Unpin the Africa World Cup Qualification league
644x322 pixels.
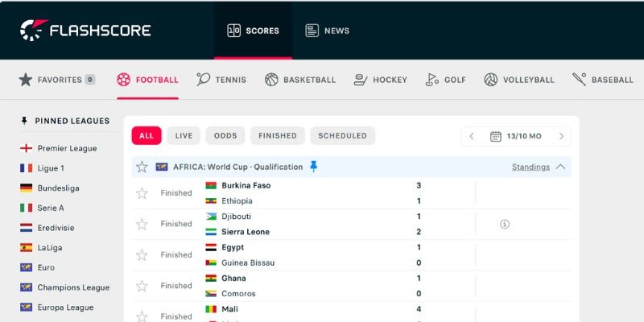314,167
